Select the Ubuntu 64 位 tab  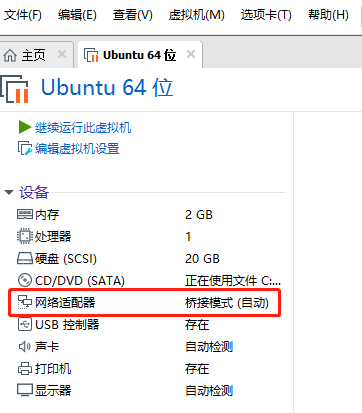(139, 55)
